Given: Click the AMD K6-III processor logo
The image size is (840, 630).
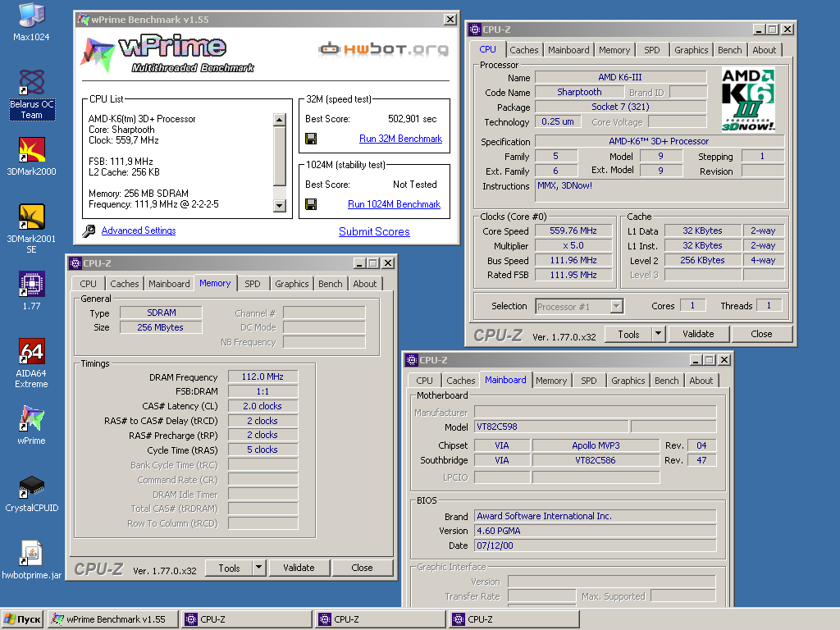Looking at the screenshot, I should coord(748,99).
